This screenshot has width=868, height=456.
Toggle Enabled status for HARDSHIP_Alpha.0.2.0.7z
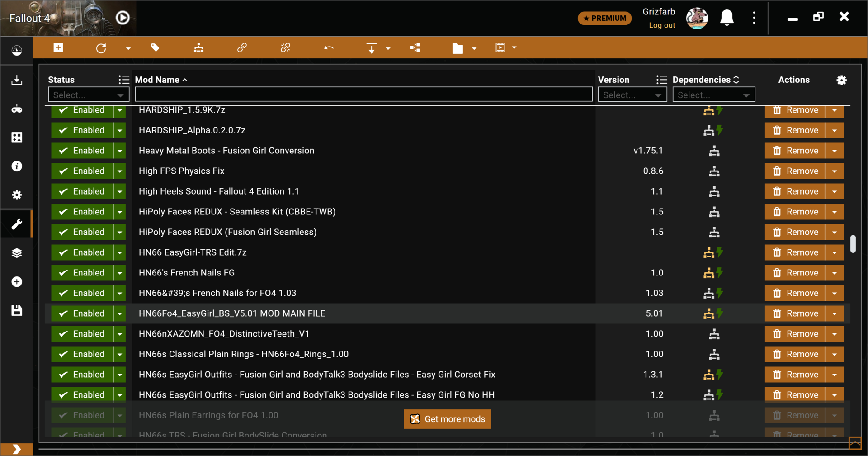tap(82, 130)
